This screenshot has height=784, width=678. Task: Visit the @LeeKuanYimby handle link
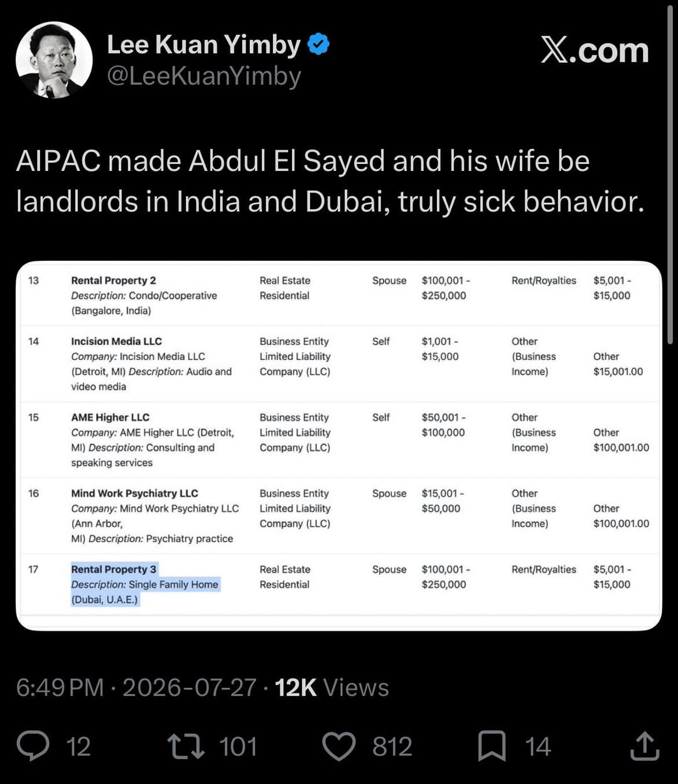pyautogui.click(x=204, y=76)
